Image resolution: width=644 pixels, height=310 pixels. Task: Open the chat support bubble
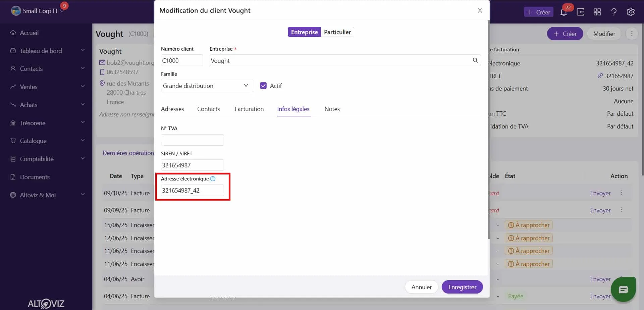(x=623, y=289)
